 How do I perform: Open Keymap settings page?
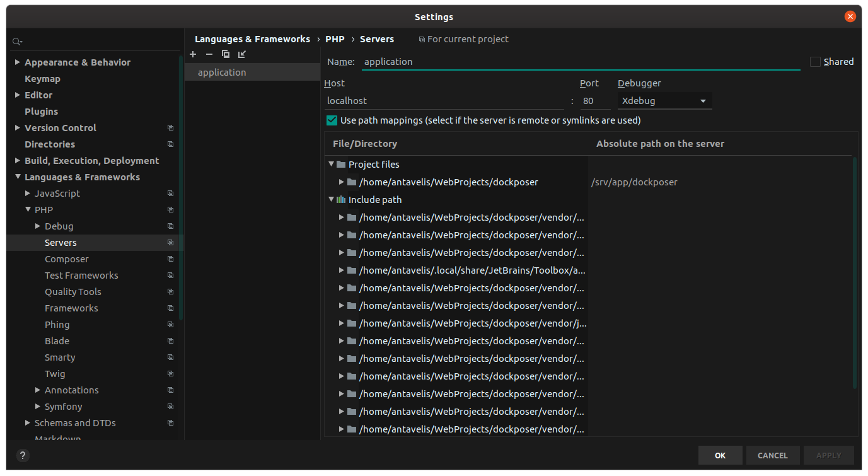[x=42, y=79]
